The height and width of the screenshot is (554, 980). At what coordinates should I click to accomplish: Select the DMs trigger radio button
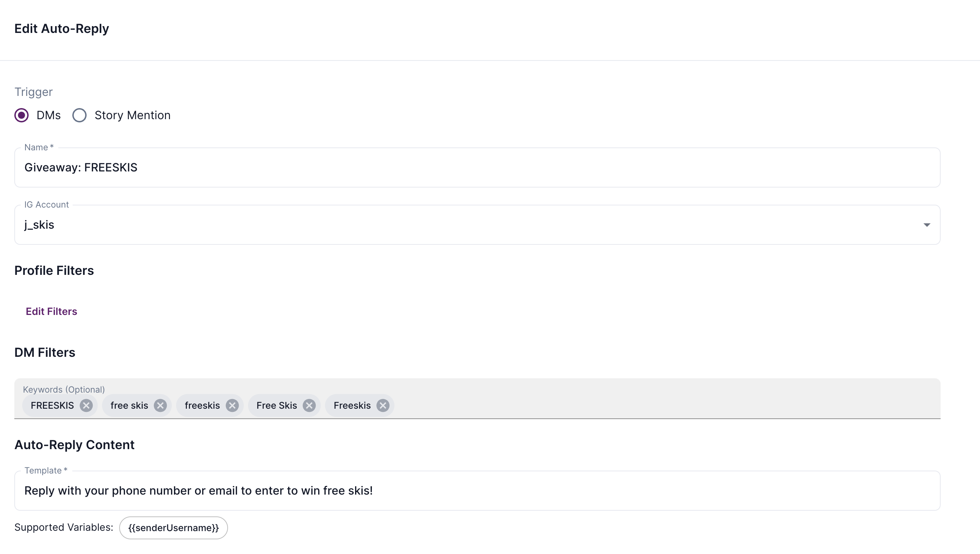[x=21, y=115]
